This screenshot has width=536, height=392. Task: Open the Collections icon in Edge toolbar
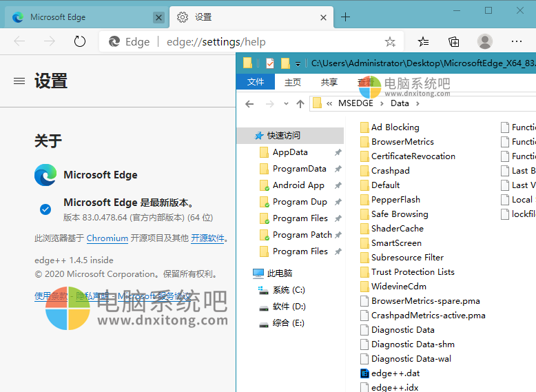(x=453, y=42)
